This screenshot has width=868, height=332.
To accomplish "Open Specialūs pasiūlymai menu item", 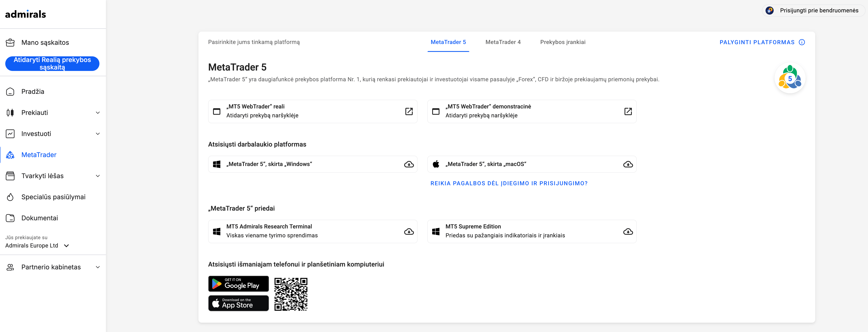I will pyautogui.click(x=53, y=197).
